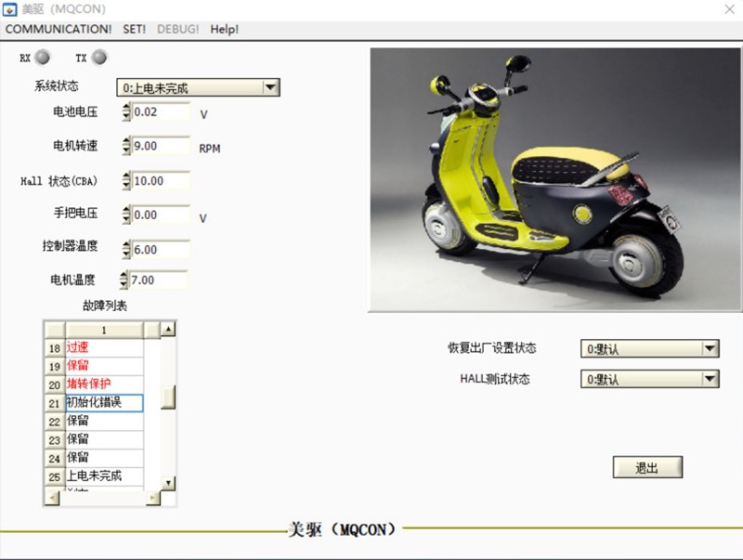Click the 电机温度 field showing 7.00
This screenshot has height=560, width=743.
click(x=158, y=280)
